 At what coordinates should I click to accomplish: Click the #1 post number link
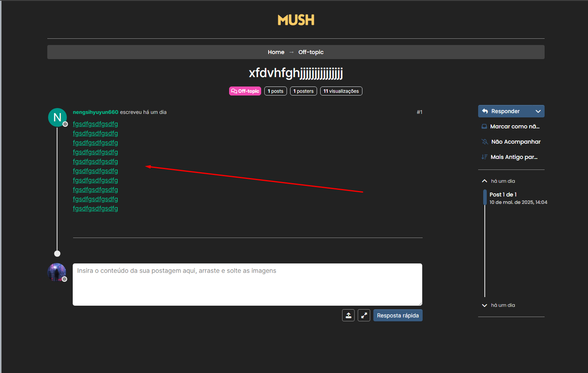(x=419, y=112)
